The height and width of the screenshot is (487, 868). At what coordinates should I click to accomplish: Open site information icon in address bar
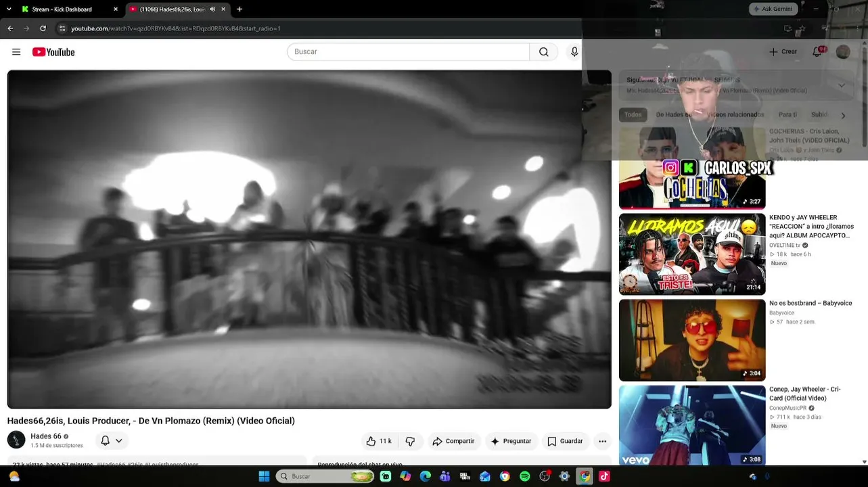(x=62, y=28)
